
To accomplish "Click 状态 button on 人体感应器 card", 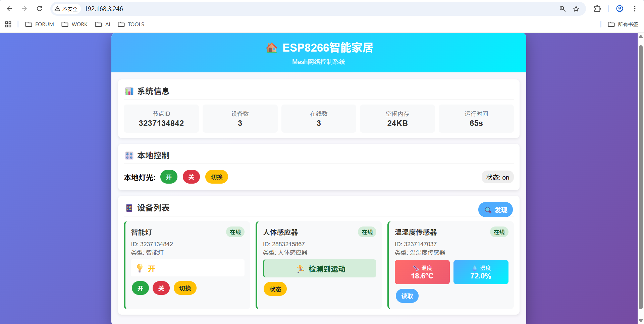I will click(275, 289).
